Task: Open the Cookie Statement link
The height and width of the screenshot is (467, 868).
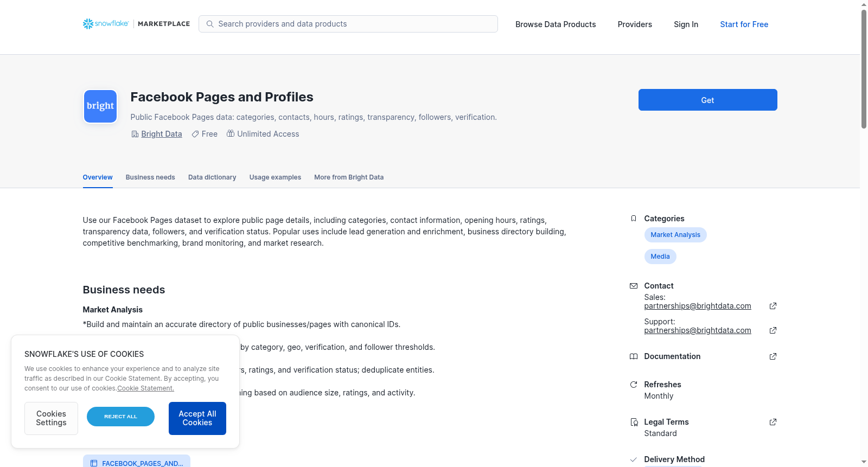Action: pyautogui.click(x=145, y=388)
